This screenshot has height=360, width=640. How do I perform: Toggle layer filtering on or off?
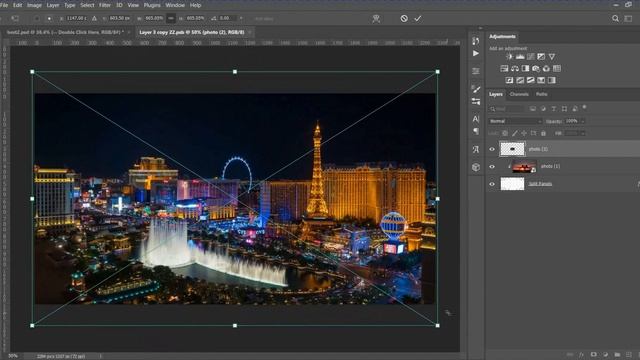coord(584,107)
